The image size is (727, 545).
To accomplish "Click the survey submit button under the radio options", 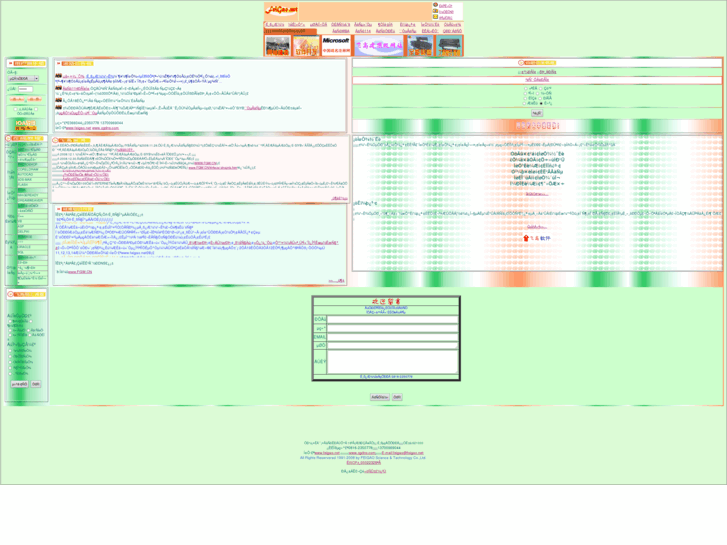I will point(536,113).
